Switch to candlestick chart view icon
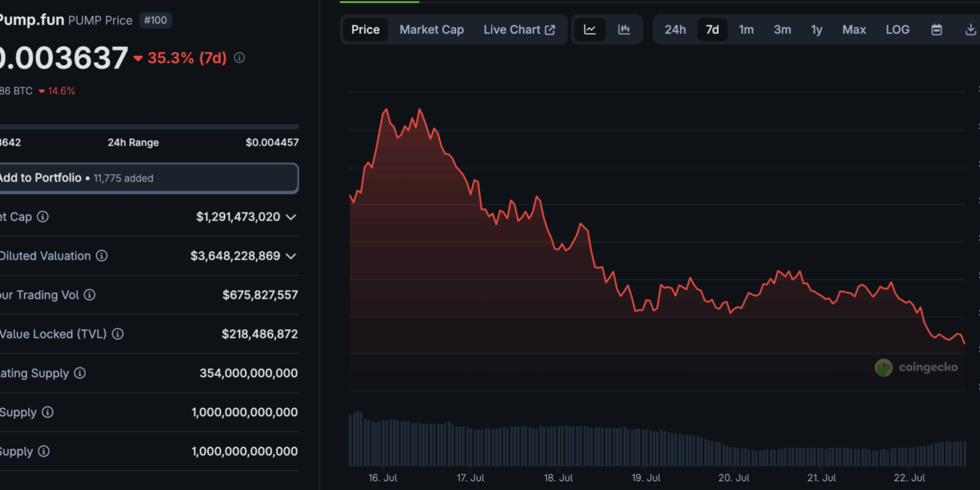The height and width of the screenshot is (490, 980). [624, 29]
